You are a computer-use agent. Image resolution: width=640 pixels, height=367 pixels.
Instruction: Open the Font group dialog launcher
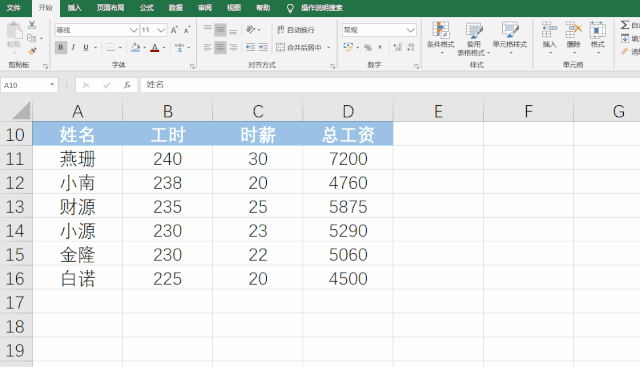click(x=192, y=66)
